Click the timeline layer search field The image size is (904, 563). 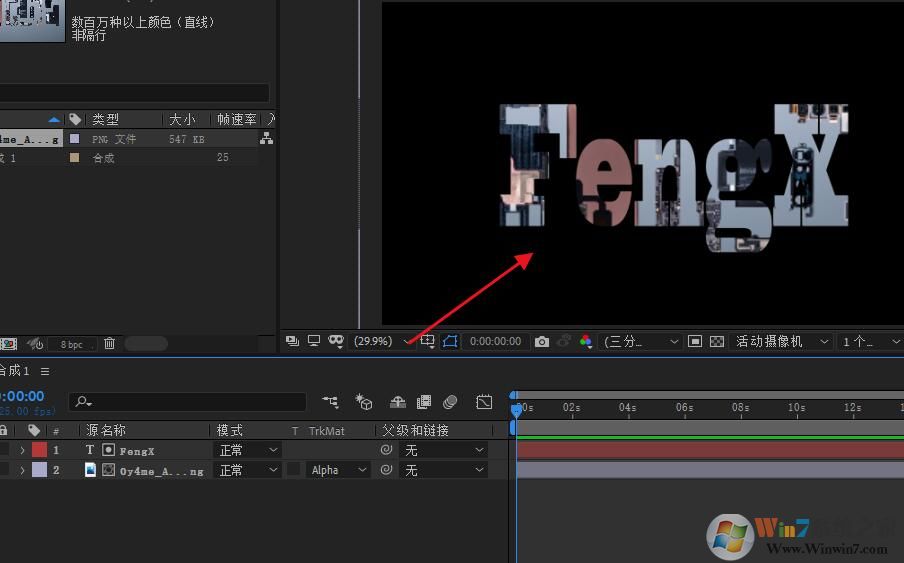[x=190, y=402]
